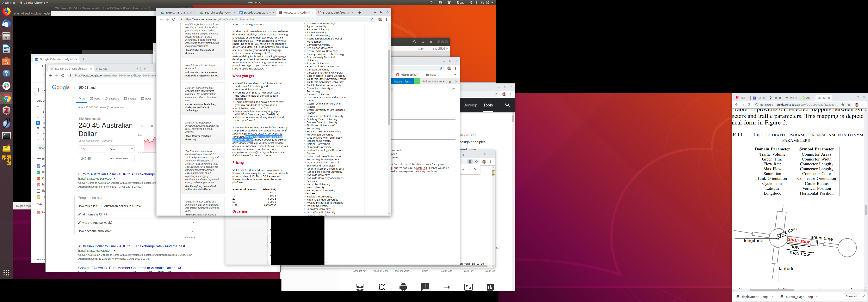Click Show all downloads button
Screen dimensions: 868x302
pos(851,296)
